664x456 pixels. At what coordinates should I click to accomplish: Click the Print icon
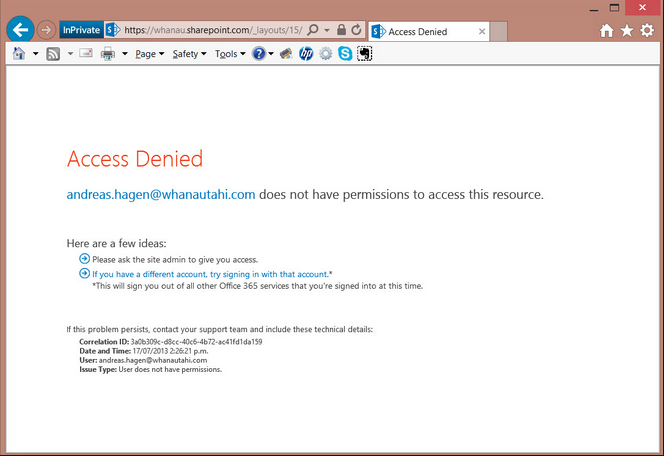pyautogui.click(x=107, y=54)
